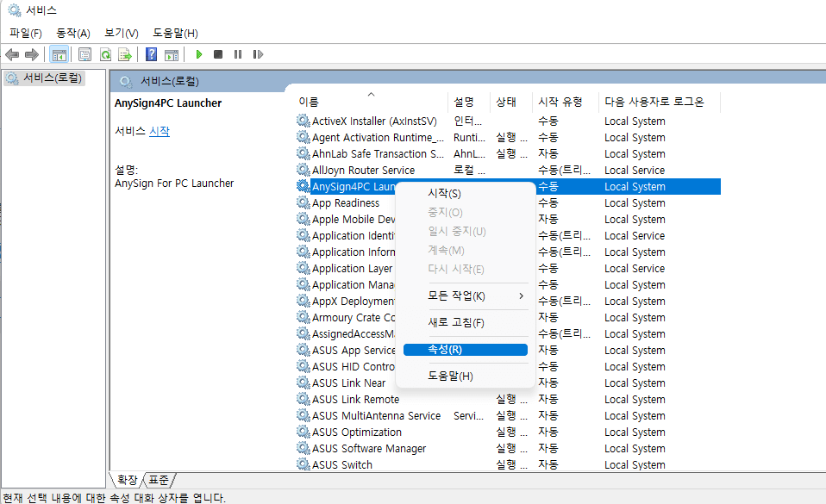Toggle the Show Console Tree icon
Screen dimensions: 826x504
click(x=59, y=54)
